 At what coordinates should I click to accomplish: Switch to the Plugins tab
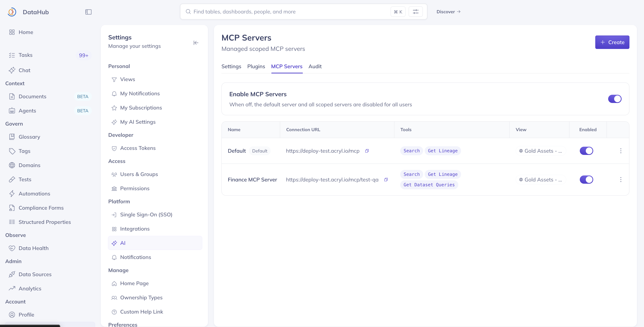click(256, 66)
